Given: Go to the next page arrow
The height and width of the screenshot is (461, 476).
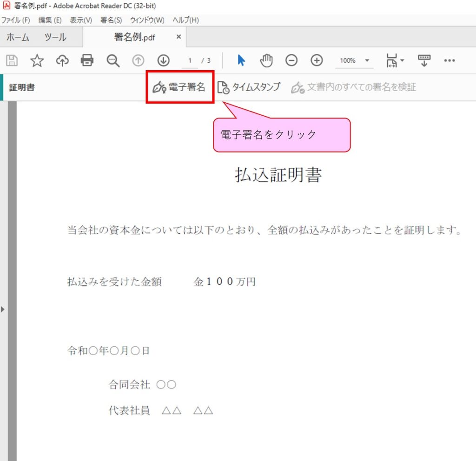Looking at the screenshot, I should 163,60.
